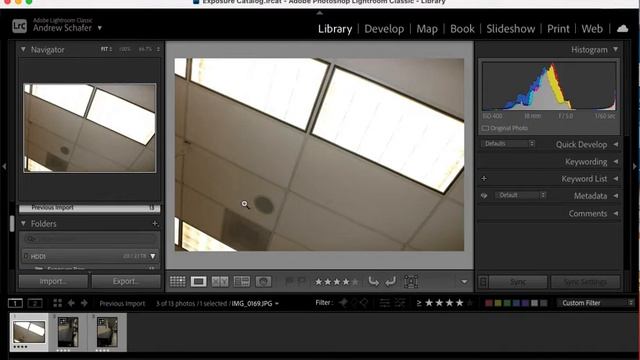Switch to Map module
Image resolution: width=640 pixels, height=360 pixels.
point(427,29)
